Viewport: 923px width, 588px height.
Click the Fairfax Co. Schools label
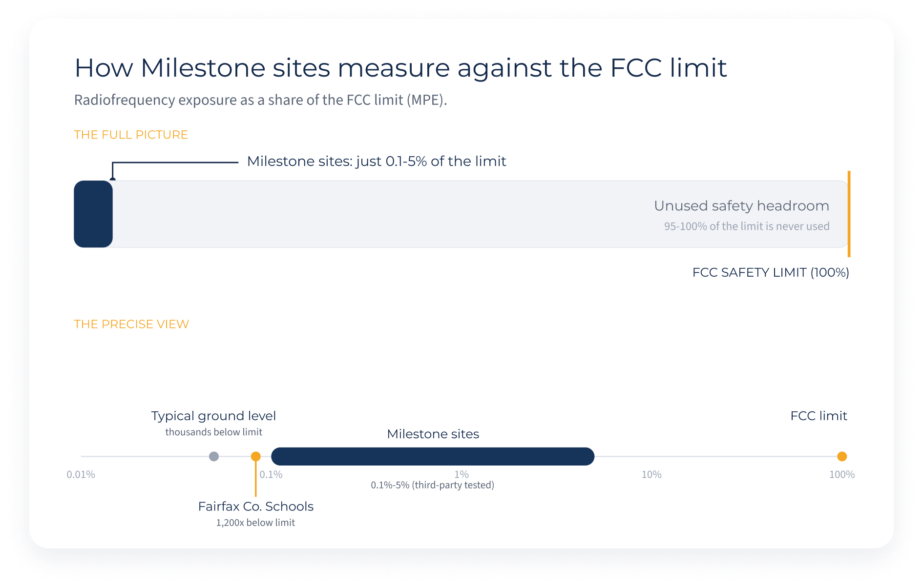pyautogui.click(x=256, y=506)
